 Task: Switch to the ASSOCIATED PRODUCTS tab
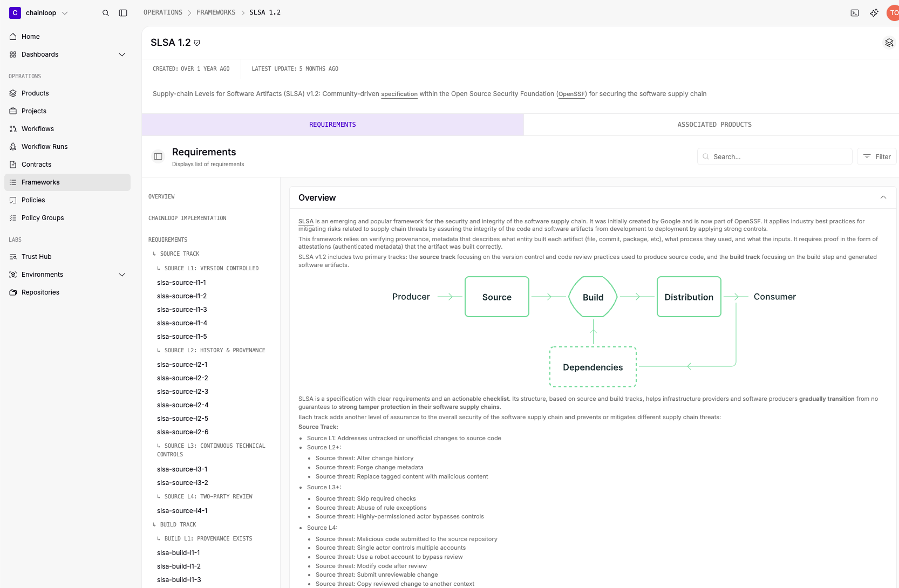(714, 125)
